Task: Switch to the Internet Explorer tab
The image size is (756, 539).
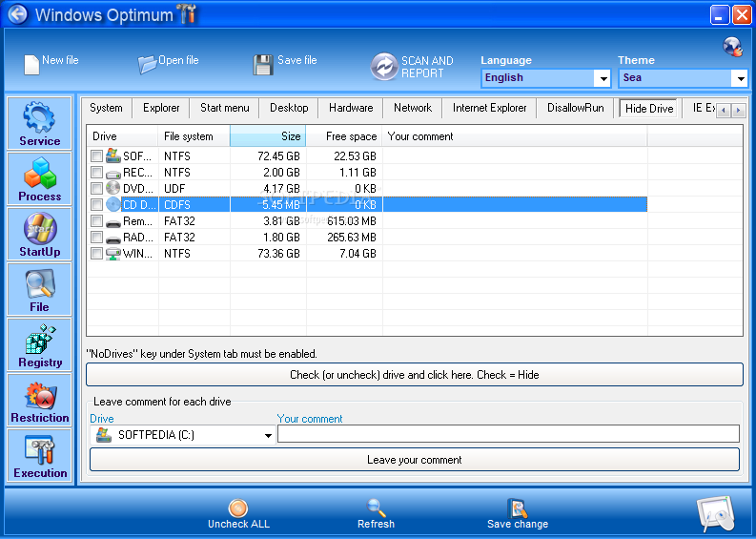Action: click(x=489, y=108)
